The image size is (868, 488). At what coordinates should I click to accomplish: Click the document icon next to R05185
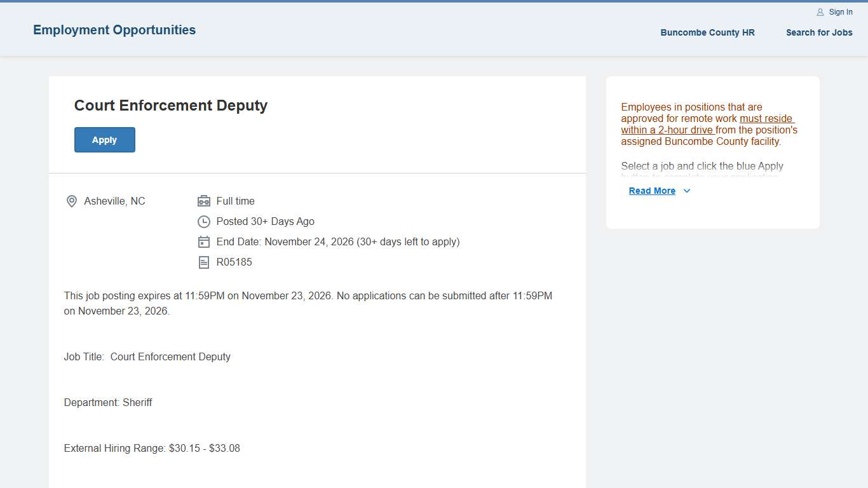click(x=204, y=262)
